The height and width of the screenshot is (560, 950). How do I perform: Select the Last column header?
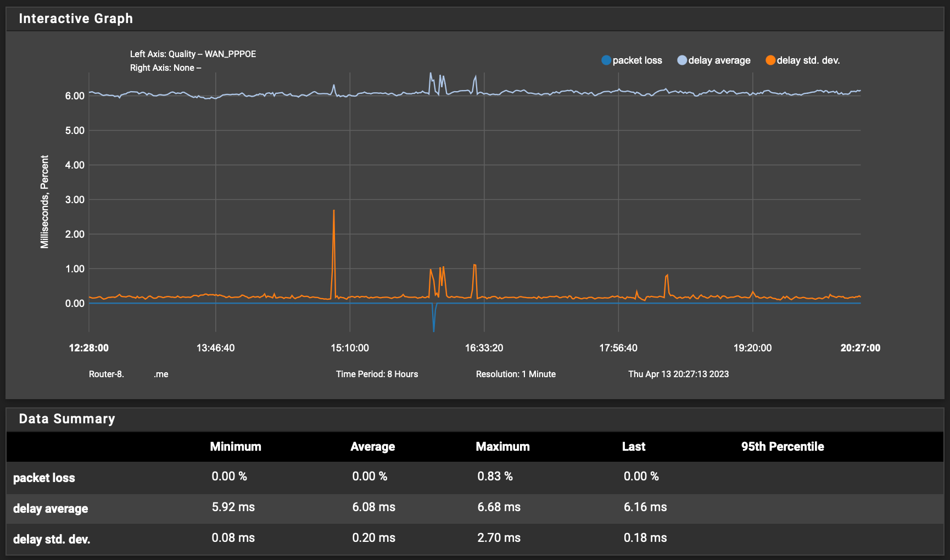tap(634, 447)
